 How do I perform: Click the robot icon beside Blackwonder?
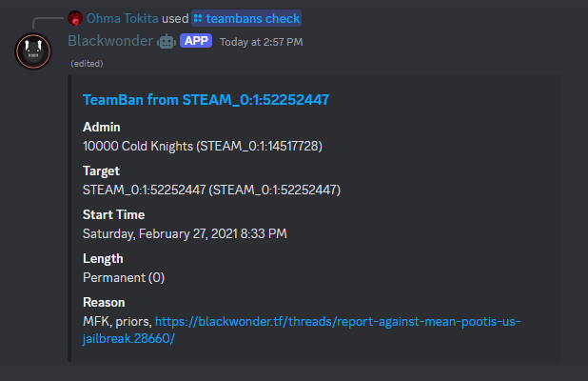coord(167,41)
